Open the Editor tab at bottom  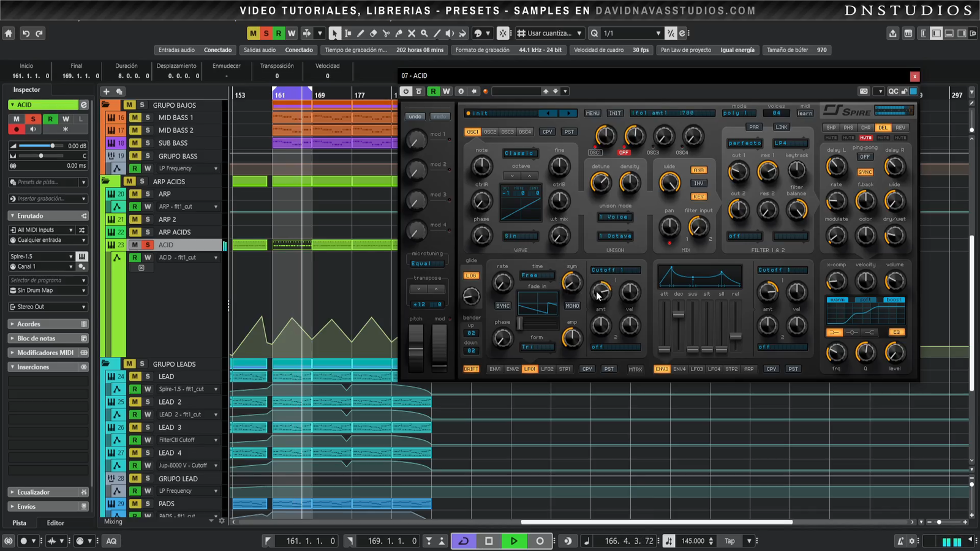[55, 523]
